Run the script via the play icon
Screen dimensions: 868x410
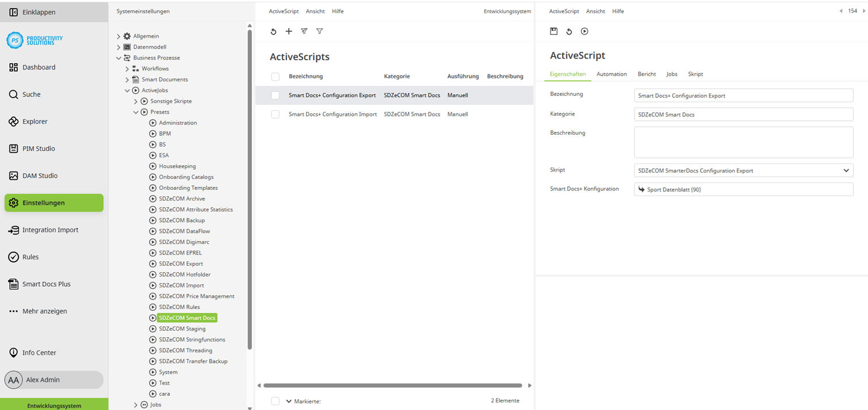point(584,32)
